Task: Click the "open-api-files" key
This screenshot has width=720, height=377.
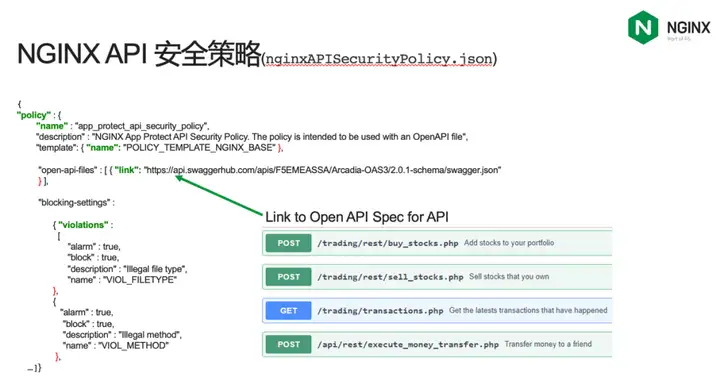Action: pyautogui.click(x=68, y=170)
